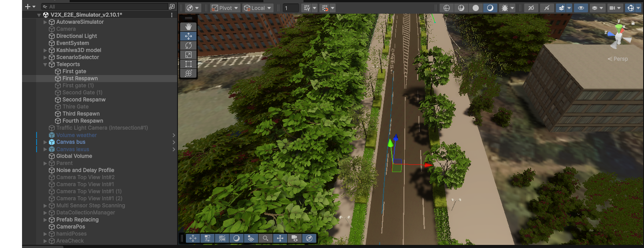Click the scene orientation gizmo
The width and height of the screenshot is (644, 248).
[x=619, y=37]
